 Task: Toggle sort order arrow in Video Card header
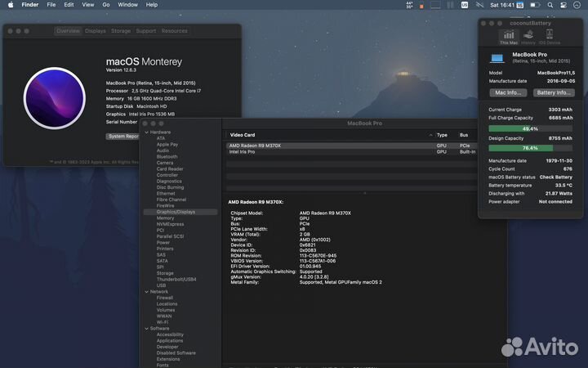tap(431, 135)
